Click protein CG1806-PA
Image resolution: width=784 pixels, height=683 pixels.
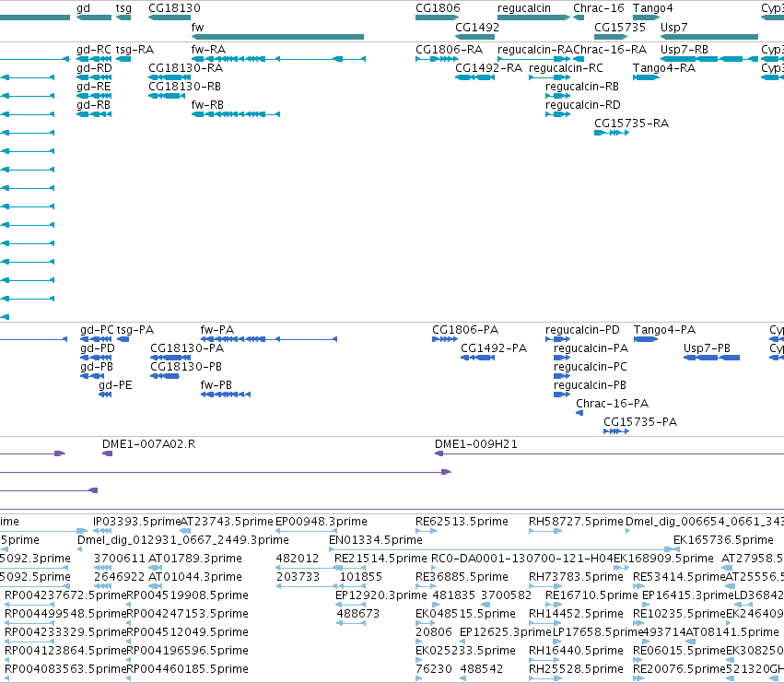[x=445, y=339]
